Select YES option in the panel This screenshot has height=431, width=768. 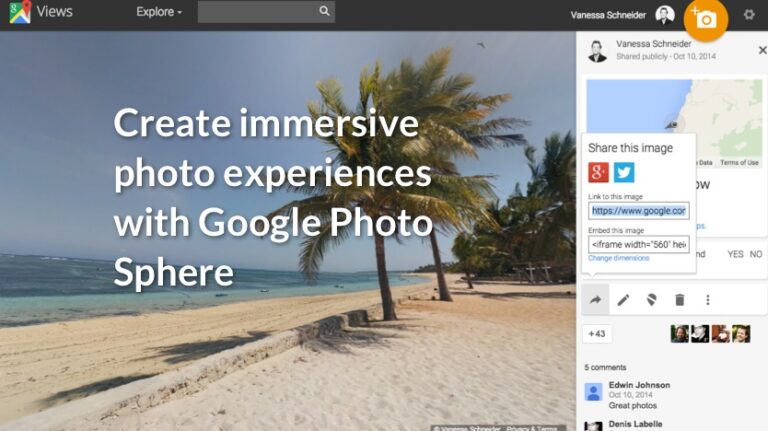(735, 254)
